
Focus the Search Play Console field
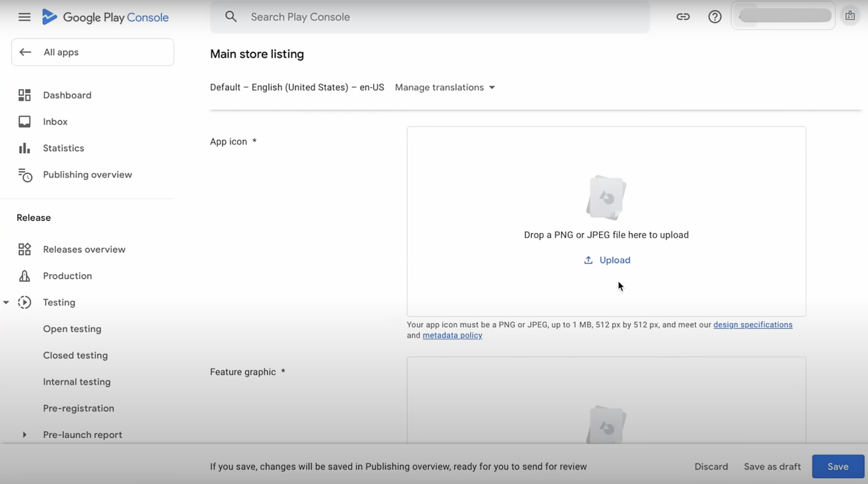click(x=430, y=17)
